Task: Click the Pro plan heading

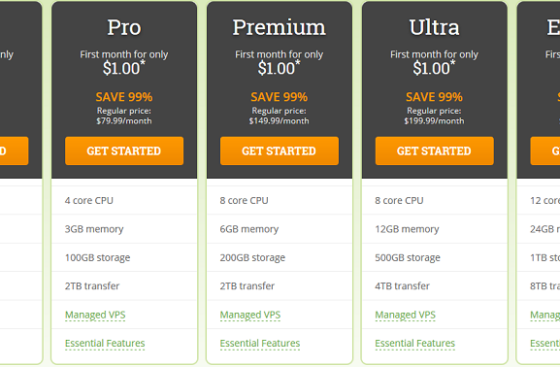Action: (x=124, y=27)
